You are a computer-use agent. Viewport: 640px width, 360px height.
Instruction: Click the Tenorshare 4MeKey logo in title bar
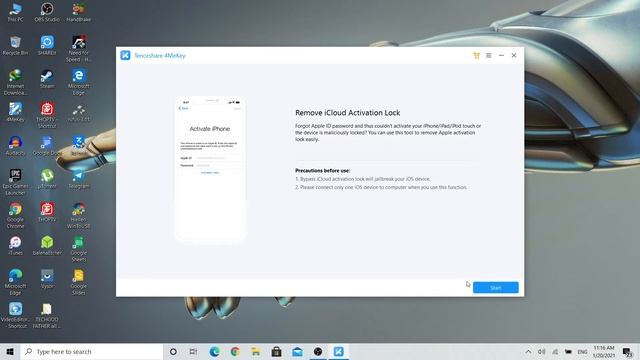(125, 55)
